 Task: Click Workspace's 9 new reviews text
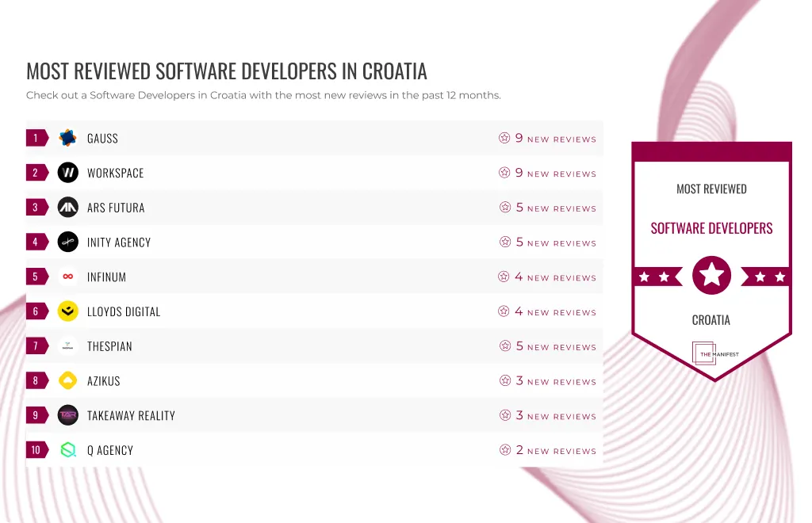point(556,173)
